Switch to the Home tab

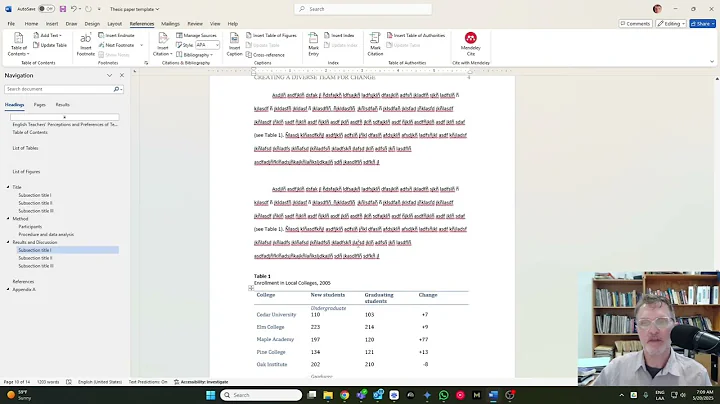pos(31,23)
